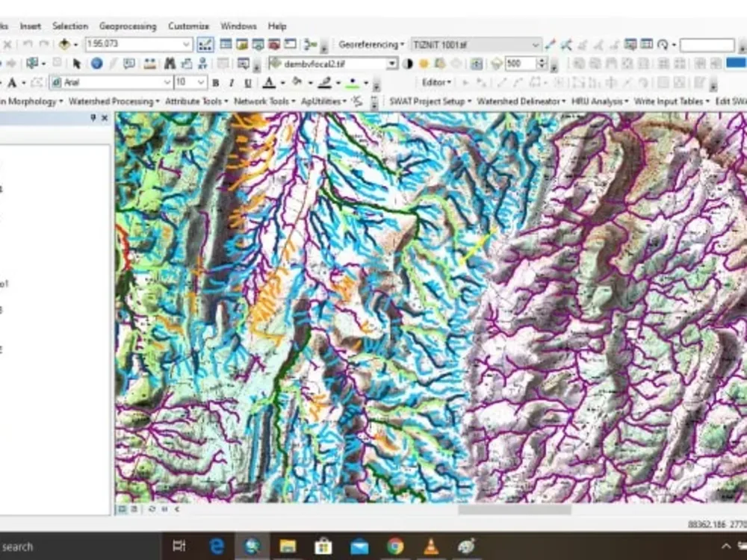This screenshot has height=560, width=747.
Task: Click the Table Of Contents panel icon
Action: point(225,43)
